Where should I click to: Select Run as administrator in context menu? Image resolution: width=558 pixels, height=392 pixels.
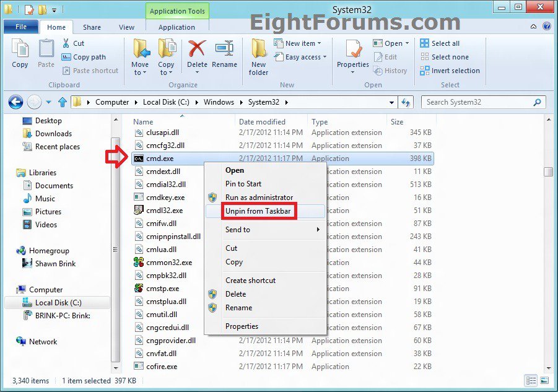point(259,198)
